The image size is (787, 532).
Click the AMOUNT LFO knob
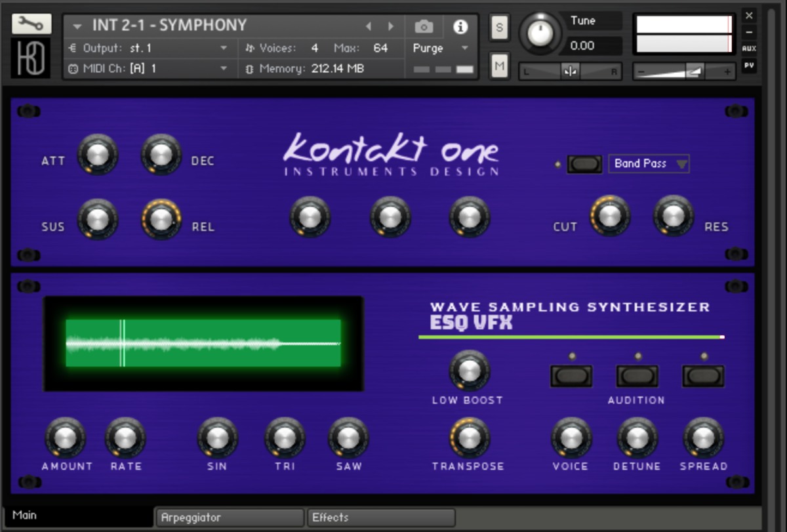coord(65,438)
